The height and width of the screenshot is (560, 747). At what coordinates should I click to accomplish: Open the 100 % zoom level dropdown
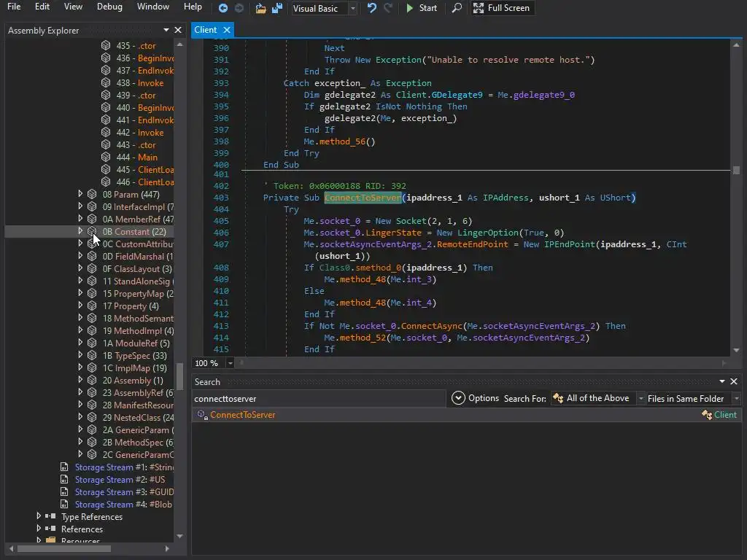(230, 363)
